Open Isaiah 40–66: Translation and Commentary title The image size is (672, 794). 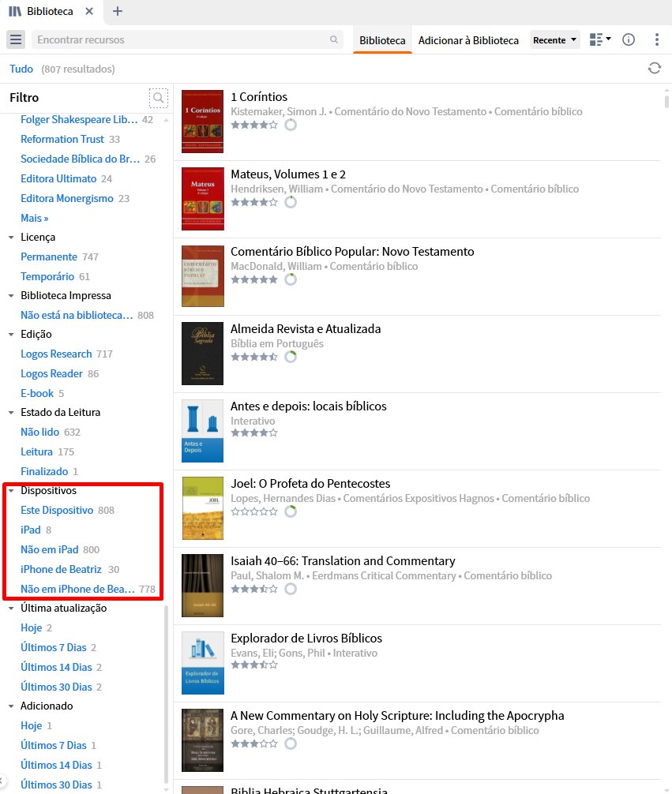tap(343, 561)
